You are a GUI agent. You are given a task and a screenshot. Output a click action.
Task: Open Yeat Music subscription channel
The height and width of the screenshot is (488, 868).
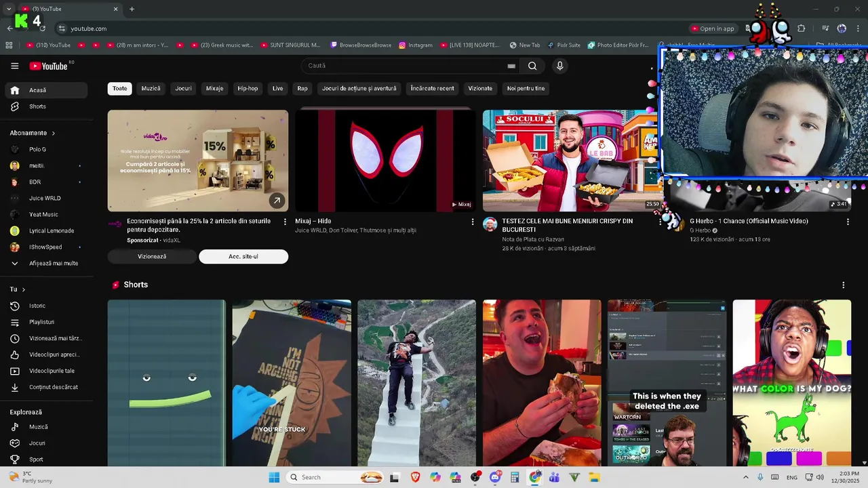(47, 214)
